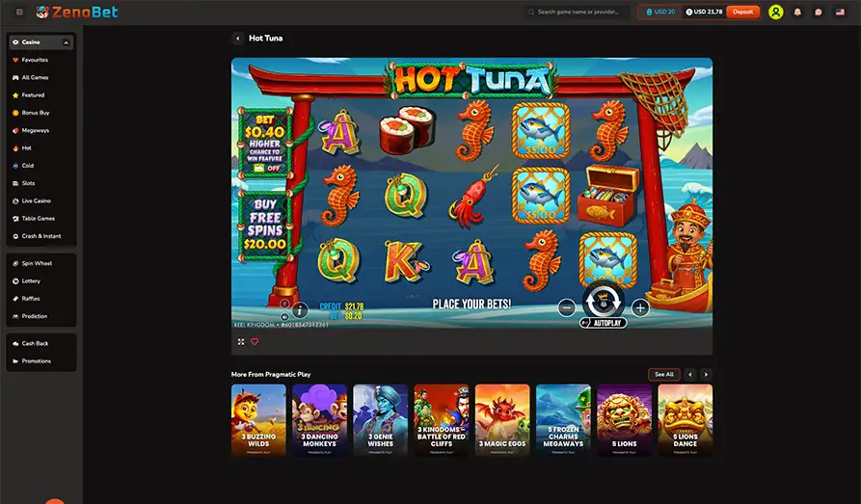Add Hot Tuna to favourites heart
Screen dimensions: 861x504
click(x=255, y=341)
